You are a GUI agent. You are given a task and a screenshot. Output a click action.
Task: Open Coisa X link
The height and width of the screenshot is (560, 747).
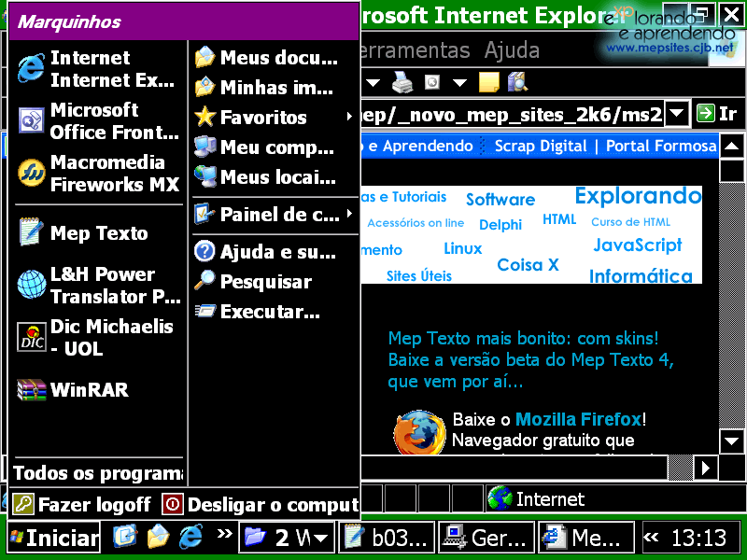click(x=528, y=265)
